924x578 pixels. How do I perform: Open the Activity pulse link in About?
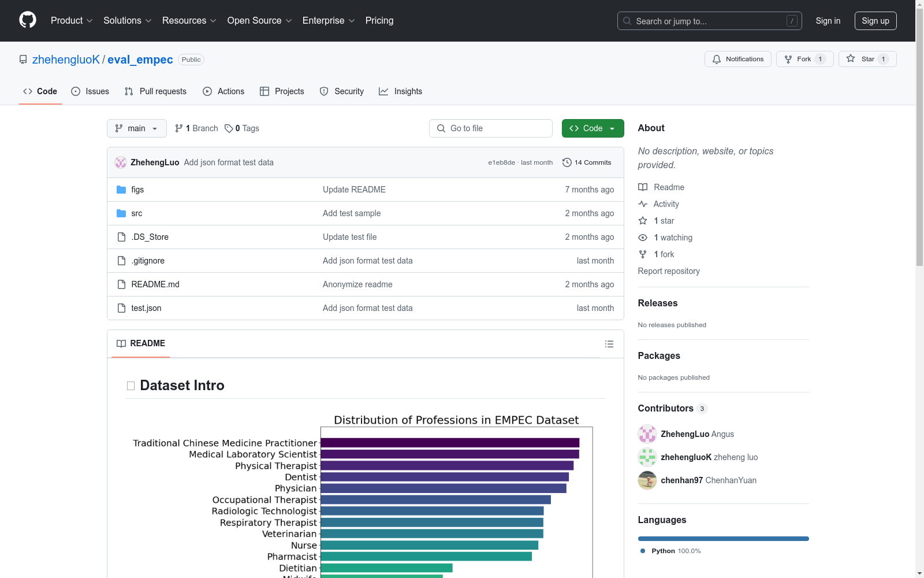[659, 204]
